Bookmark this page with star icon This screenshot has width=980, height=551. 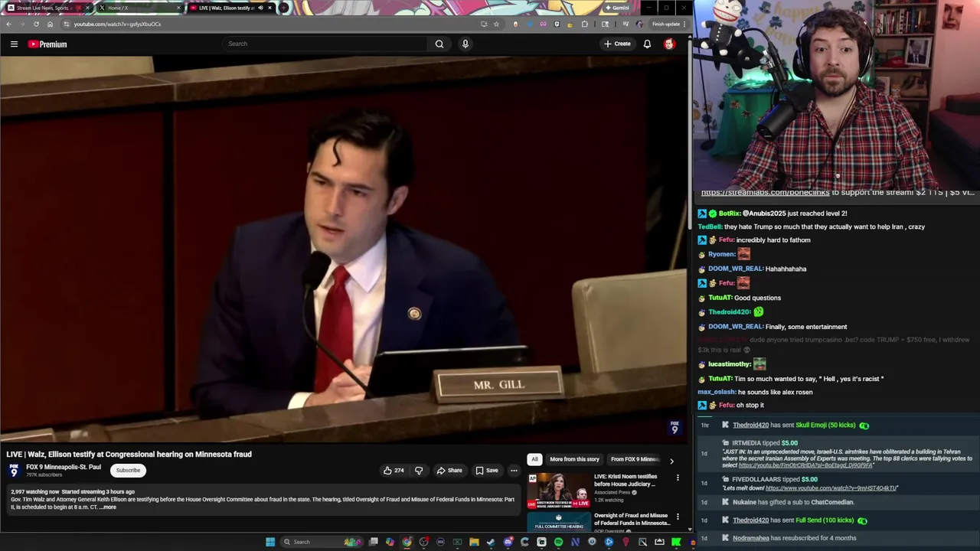coord(496,24)
